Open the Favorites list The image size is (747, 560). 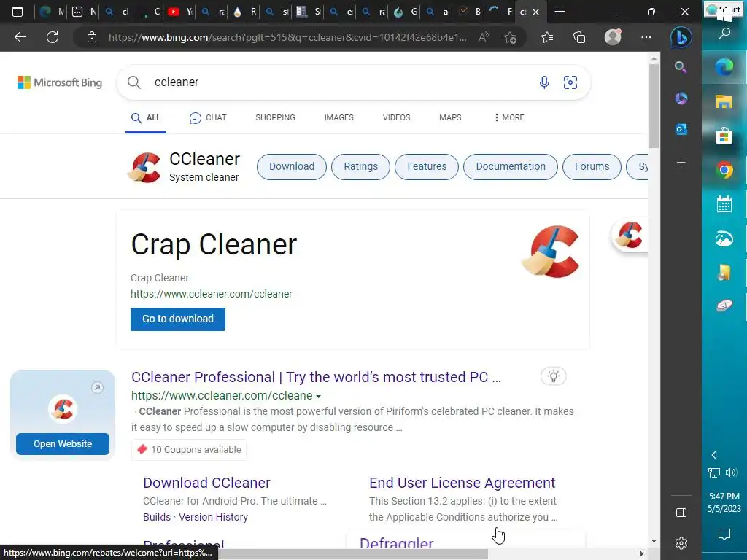547,37
